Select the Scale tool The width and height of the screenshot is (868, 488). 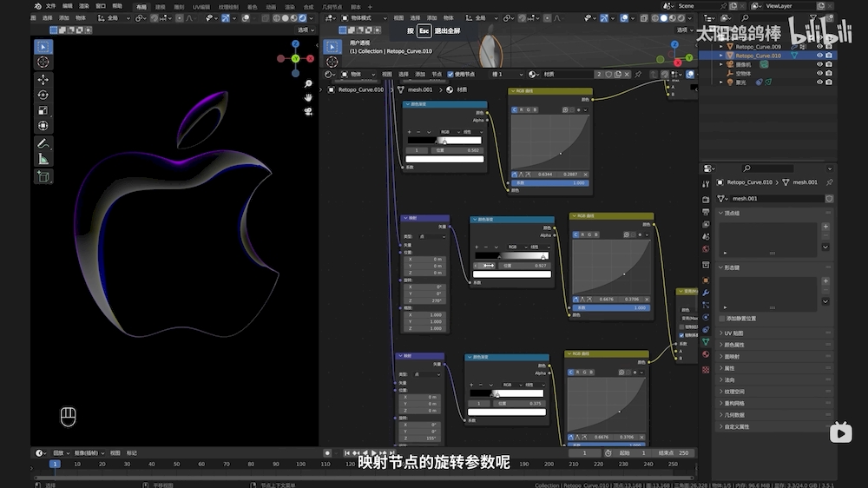click(x=43, y=111)
